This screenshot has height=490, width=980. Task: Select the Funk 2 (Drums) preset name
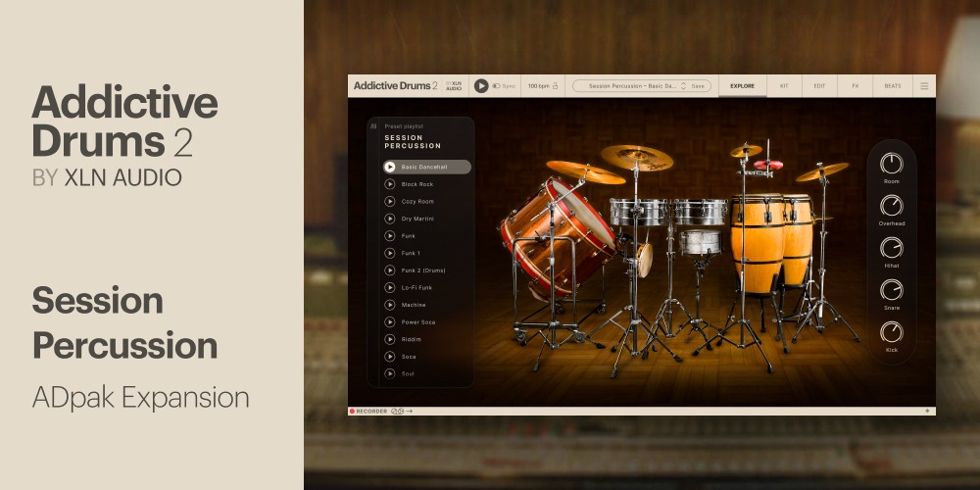coord(423,270)
